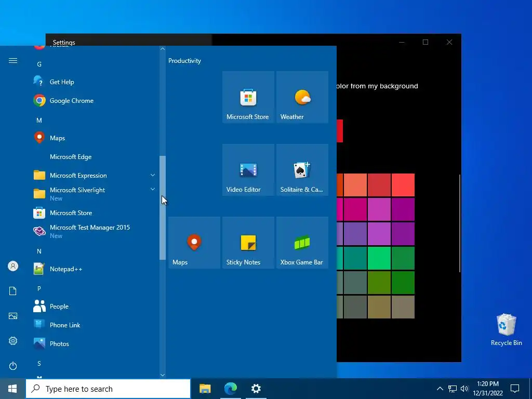Pick the olive green swatch in Settings
The height and width of the screenshot is (399, 532).
coord(379,283)
